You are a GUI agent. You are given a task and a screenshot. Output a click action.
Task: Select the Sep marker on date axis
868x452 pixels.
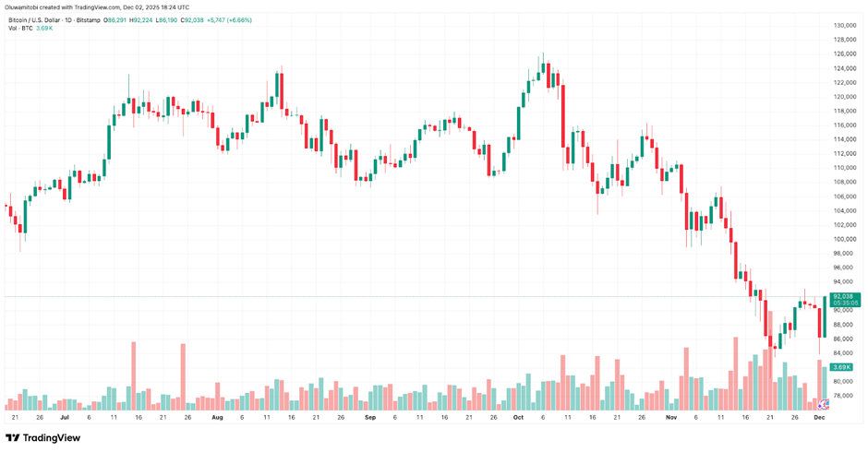(x=370, y=417)
